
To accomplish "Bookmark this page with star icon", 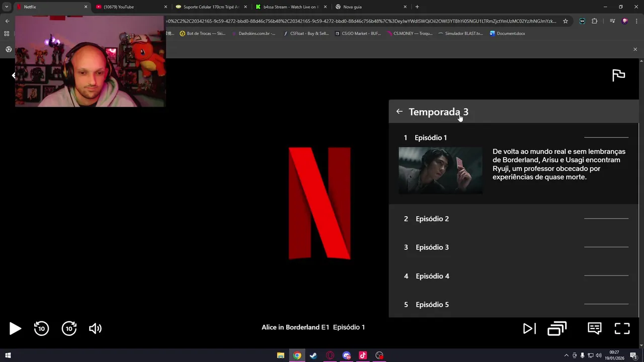I will 566,21.
